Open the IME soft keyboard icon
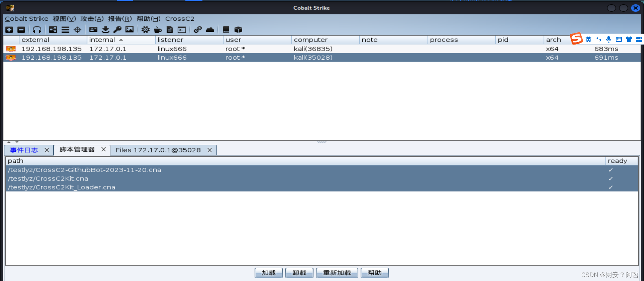 point(619,40)
